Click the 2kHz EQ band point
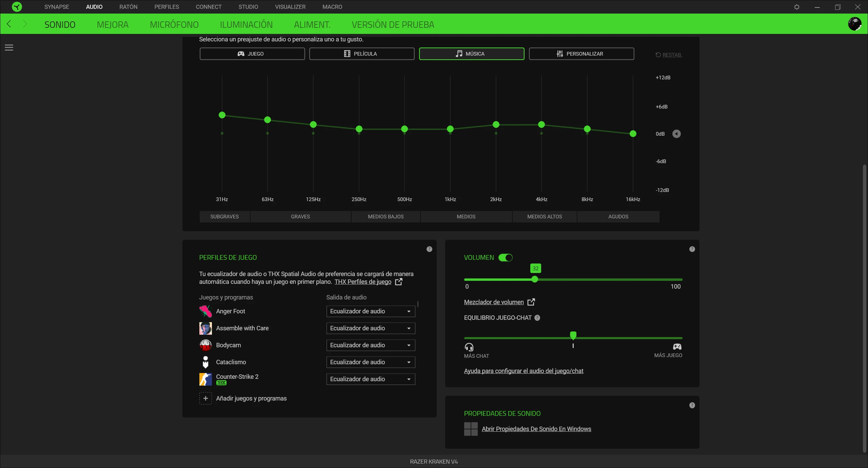 tap(496, 124)
